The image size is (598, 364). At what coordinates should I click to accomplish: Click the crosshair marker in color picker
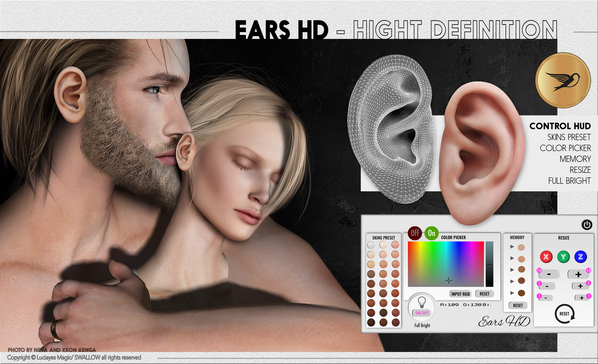pos(449,281)
